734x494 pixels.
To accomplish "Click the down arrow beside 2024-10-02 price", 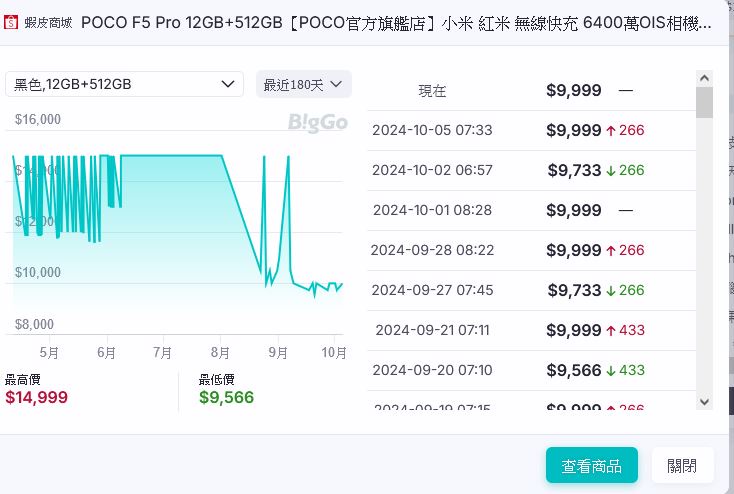I will [x=610, y=170].
